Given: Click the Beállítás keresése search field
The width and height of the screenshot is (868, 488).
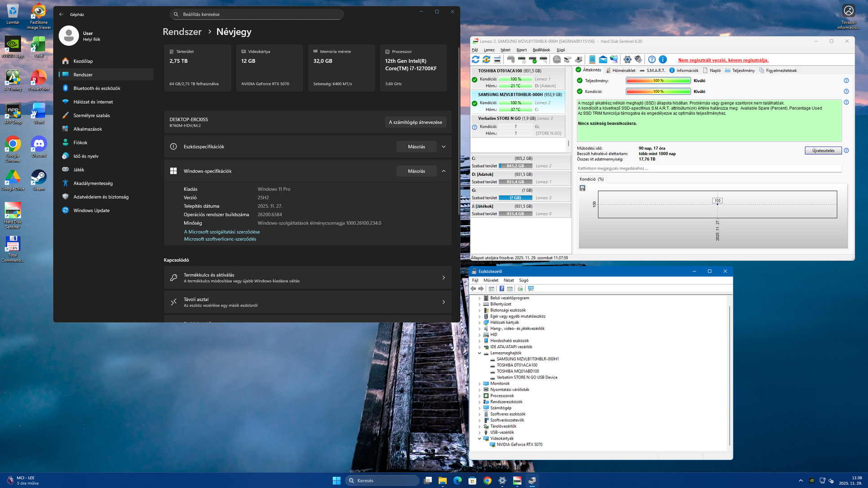Looking at the screenshot, I should (257, 14).
